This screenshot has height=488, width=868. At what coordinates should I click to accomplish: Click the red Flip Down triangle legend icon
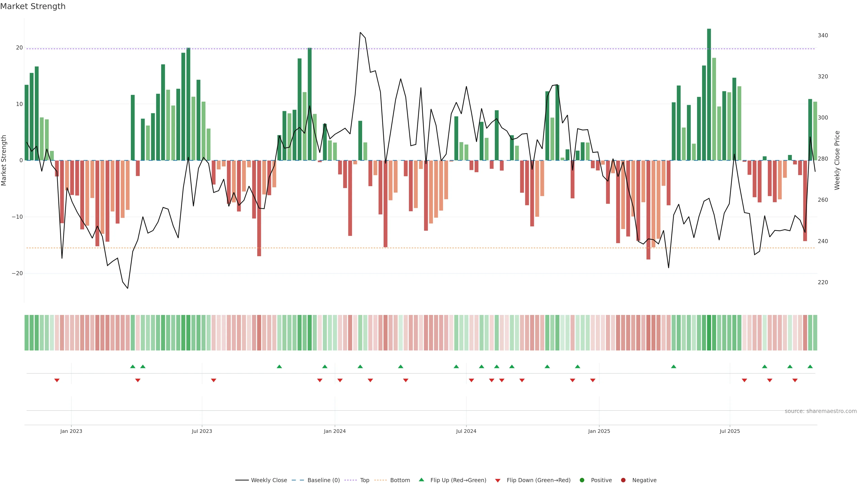498,481
